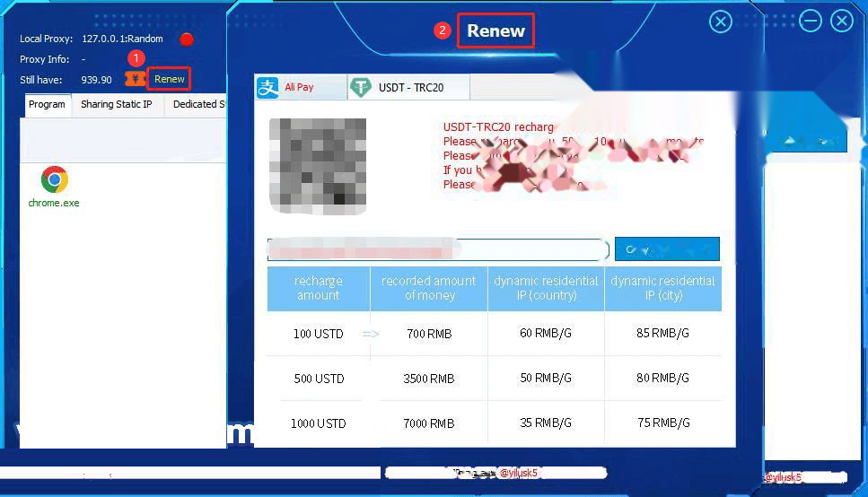Image resolution: width=868 pixels, height=497 pixels.
Task: Click the '3500 RMB' recorded amount cell
Action: tap(429, 379)
